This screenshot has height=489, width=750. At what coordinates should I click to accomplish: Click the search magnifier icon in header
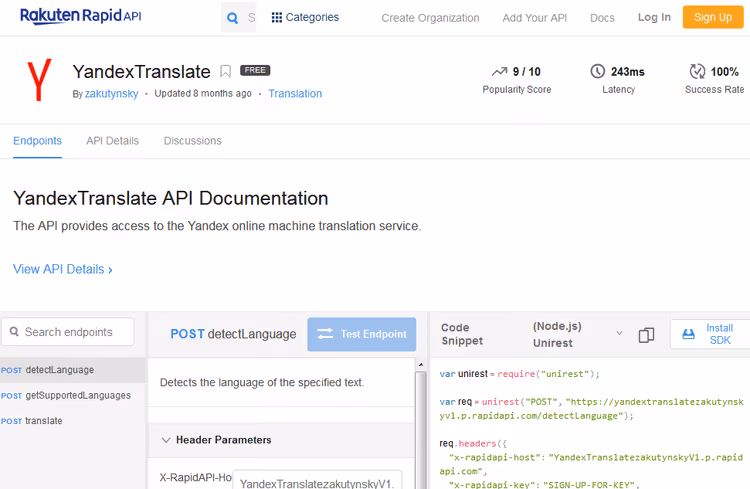point(232,18)
